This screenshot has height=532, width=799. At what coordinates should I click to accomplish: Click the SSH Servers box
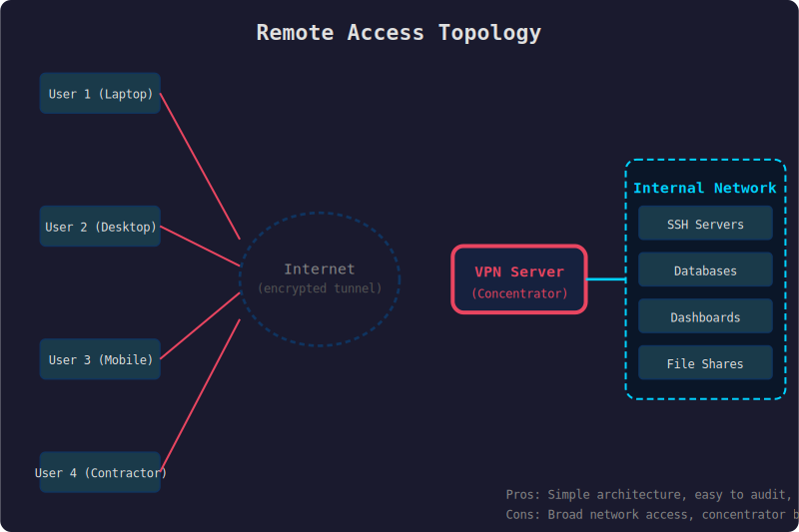pyautogui.click(x=705, y=223)
